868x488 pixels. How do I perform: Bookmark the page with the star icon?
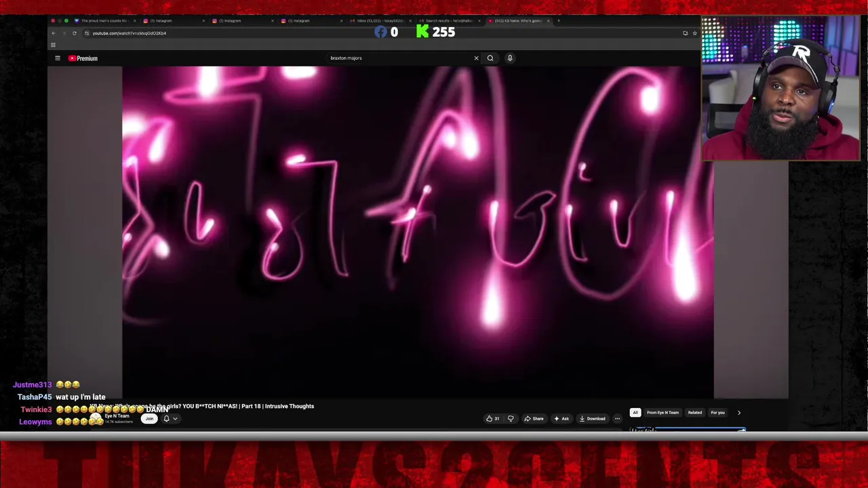click(694, 33)
